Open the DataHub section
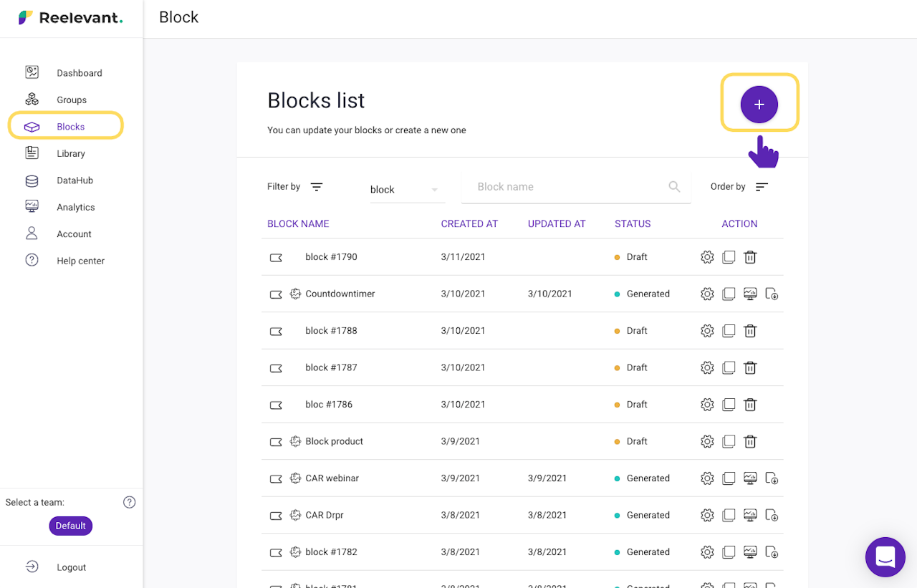Image resolution: width=917 pixels, height=588 pixels. [75, 180]
